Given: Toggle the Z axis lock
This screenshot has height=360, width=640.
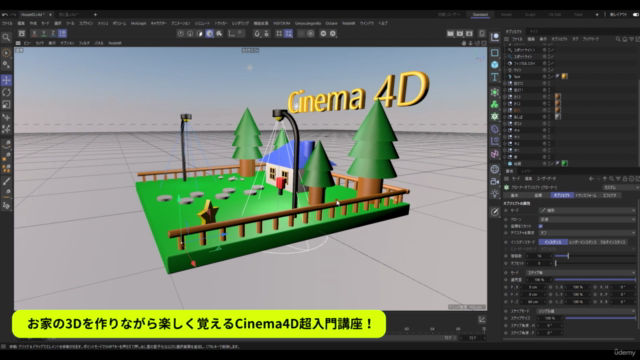Looking at the screenshot, I should (53, 33).
